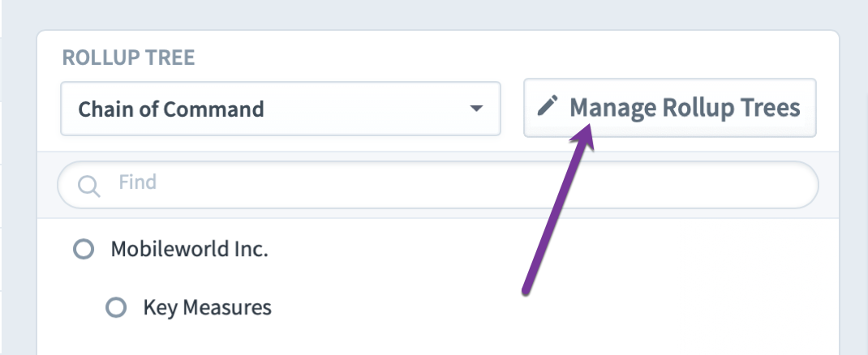This screenshot has height=355, width=868.
Task: Select the Key Measures radio button
Action: 116,307
